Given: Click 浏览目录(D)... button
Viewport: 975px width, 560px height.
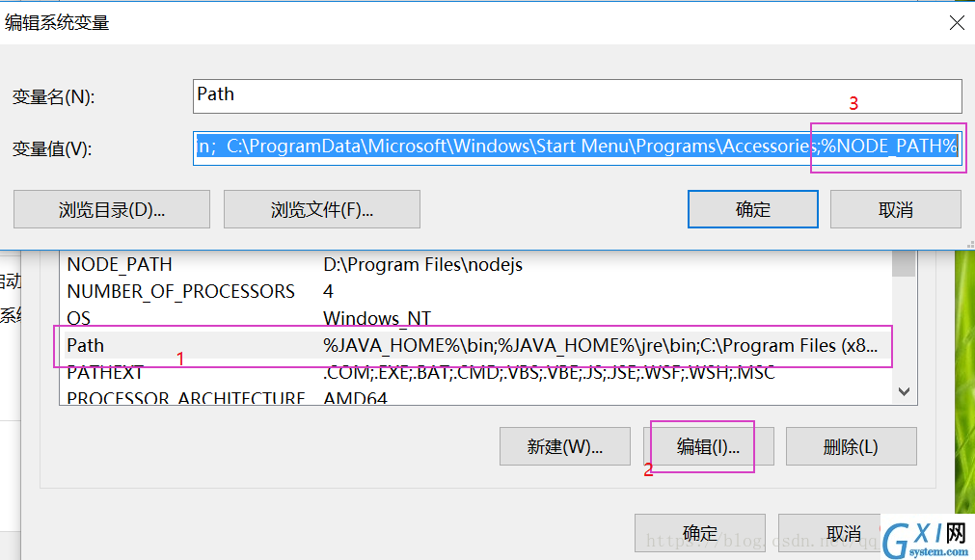Looking at the screenshot, I should pyautogui.click(x=112, y=209).
